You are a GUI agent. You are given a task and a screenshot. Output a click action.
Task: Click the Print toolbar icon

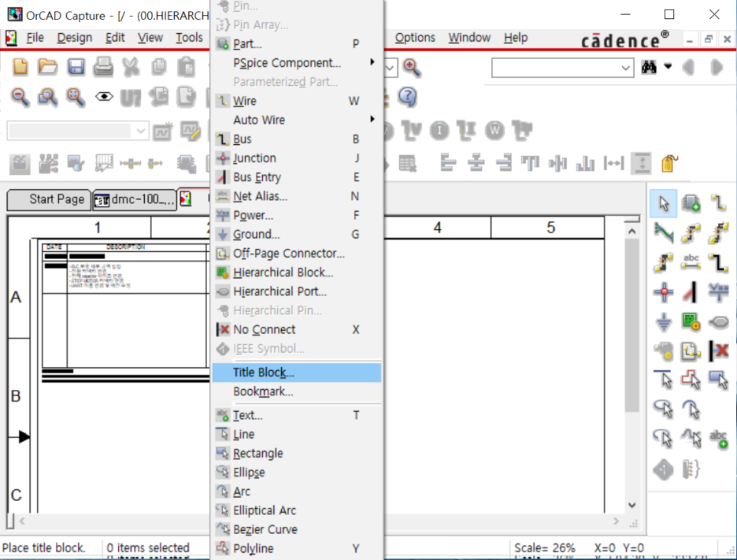103,66
